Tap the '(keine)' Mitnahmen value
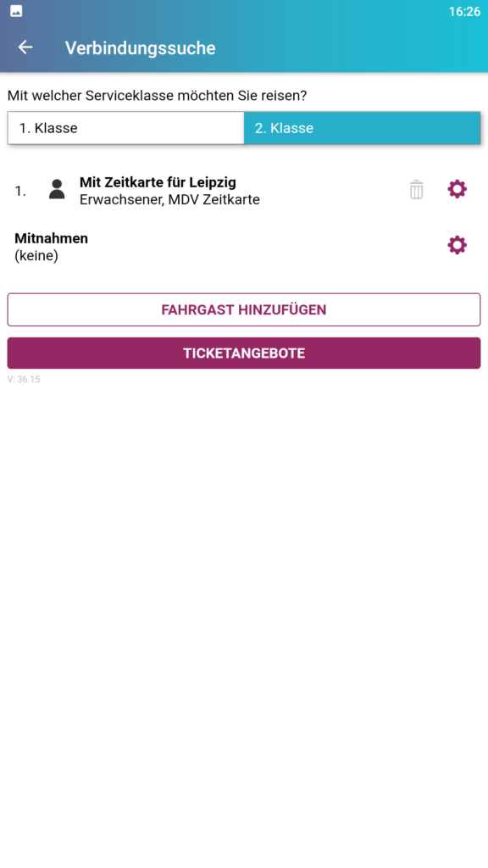The image size is (488, 868). (36, 256)
